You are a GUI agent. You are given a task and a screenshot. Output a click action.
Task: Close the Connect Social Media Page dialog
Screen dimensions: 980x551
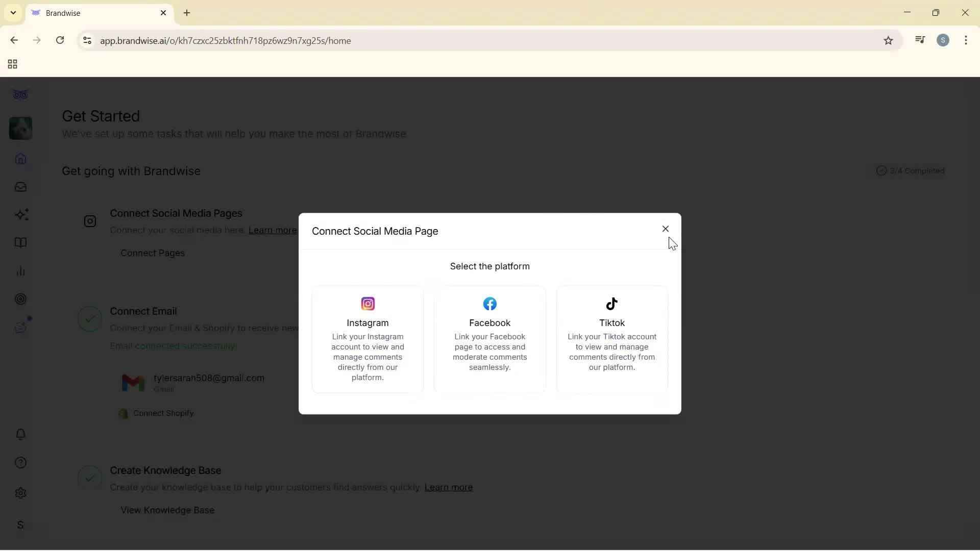click(666, 229)
